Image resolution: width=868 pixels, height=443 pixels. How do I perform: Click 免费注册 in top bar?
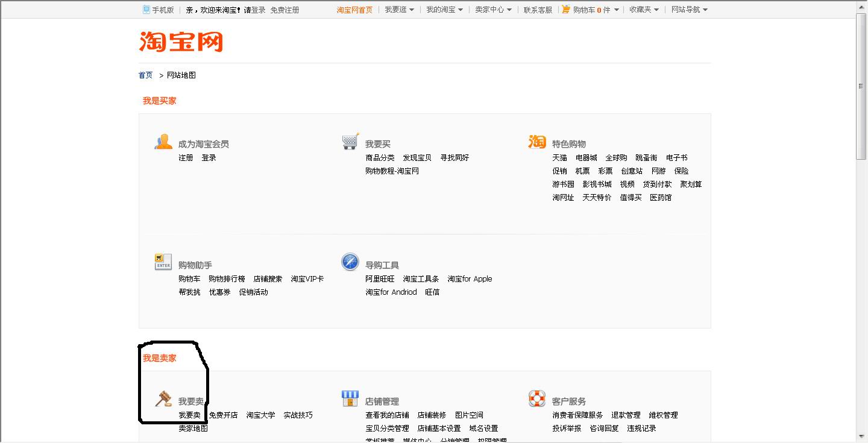285,10
